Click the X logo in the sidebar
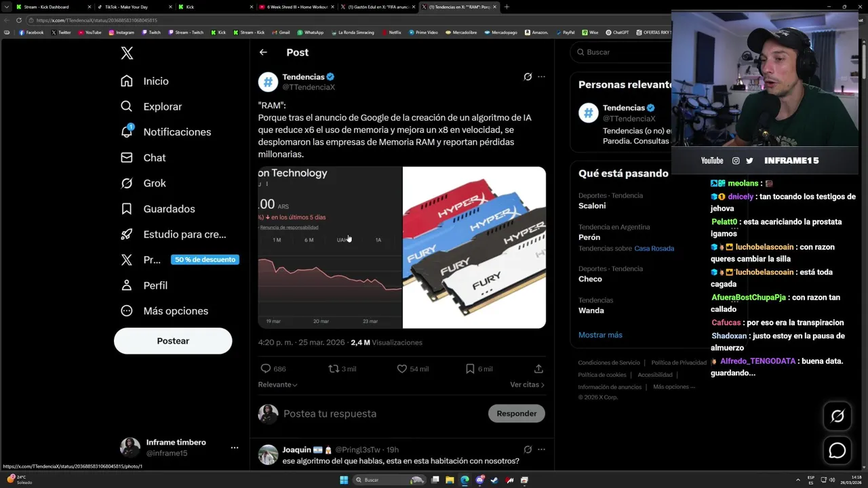This screenshot has width=868, height=488. tap(127, 54)
